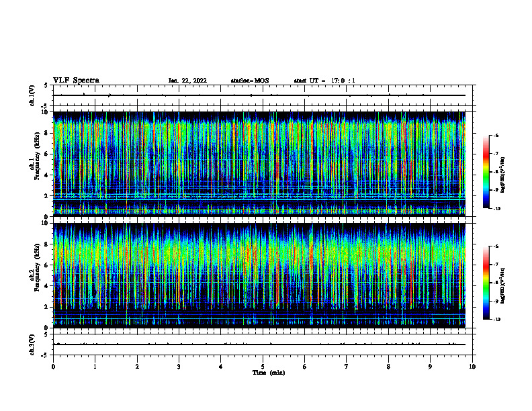The width and height of the screenshot is (532, 411).
Task: Click the ch.2 frequency tick label "6"
Action: pos(46,265)
